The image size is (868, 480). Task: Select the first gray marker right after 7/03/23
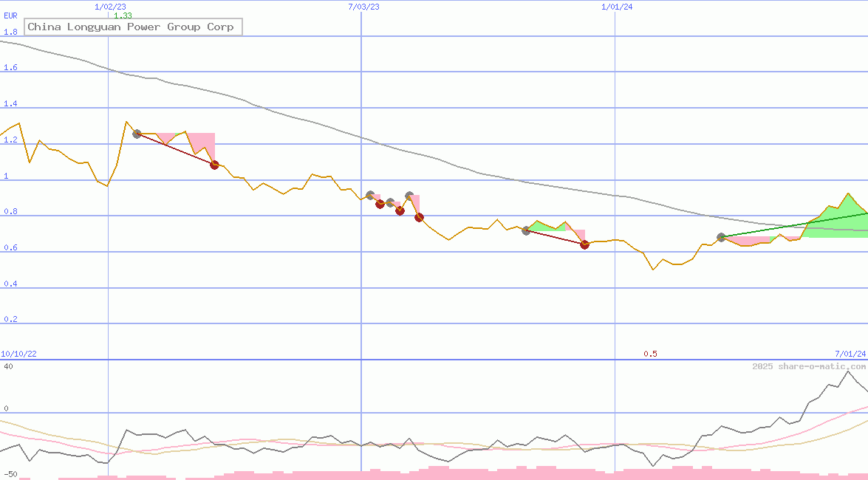[370, 195]
